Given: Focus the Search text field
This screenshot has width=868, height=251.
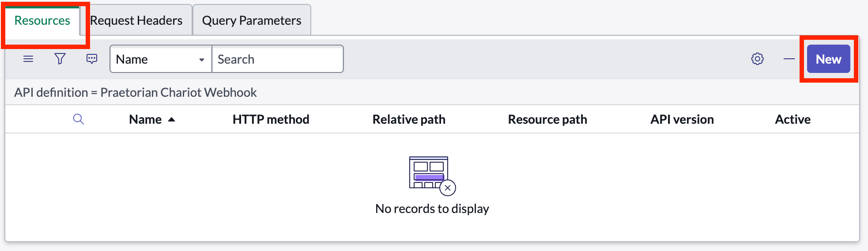Looking at the screenshot, I should pos(278,59).
